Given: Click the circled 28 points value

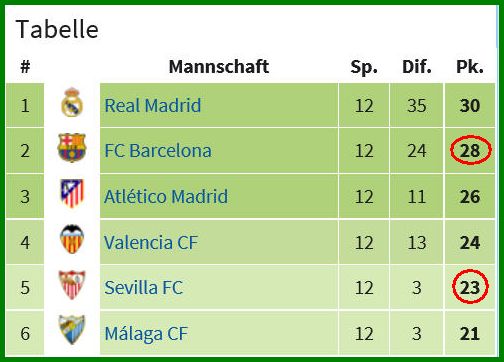Looking at the screenshot, I should [x=470, y=150].
